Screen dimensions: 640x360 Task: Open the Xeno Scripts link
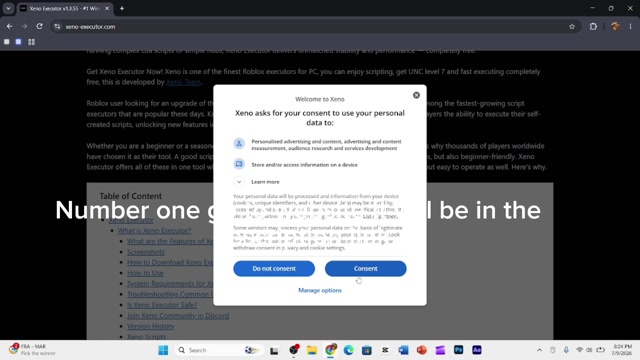(146, 336)
